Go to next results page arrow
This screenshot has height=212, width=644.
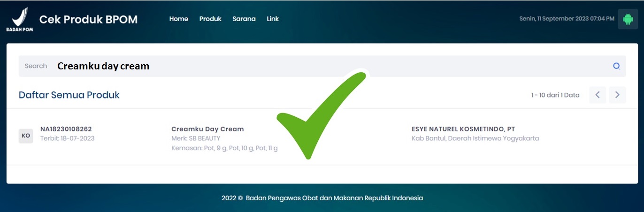click(617, 95)
